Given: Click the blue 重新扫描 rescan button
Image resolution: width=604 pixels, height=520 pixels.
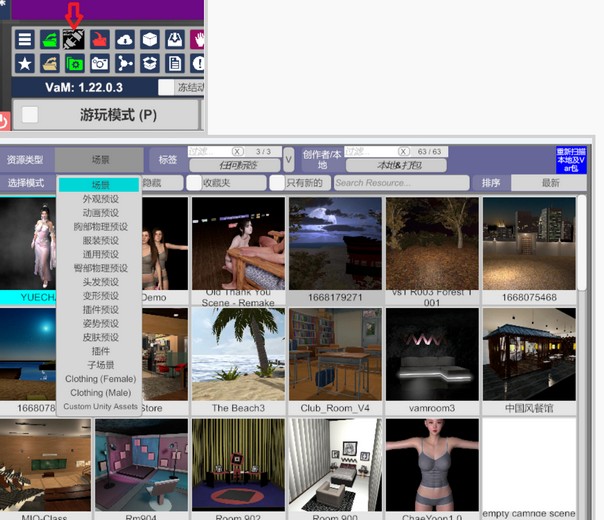Looking at the screenshot, I should pyautogui.click(x=570, y=160).
